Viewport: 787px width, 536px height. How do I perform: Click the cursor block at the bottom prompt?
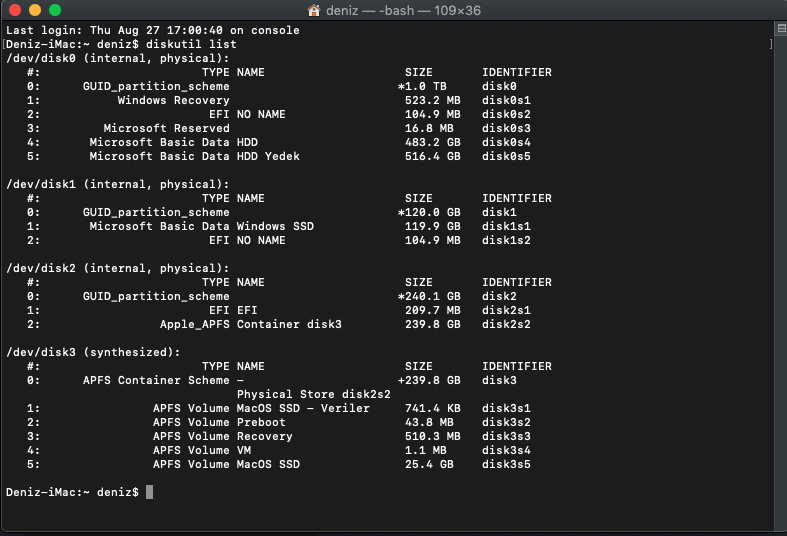(x=149, y=492)
